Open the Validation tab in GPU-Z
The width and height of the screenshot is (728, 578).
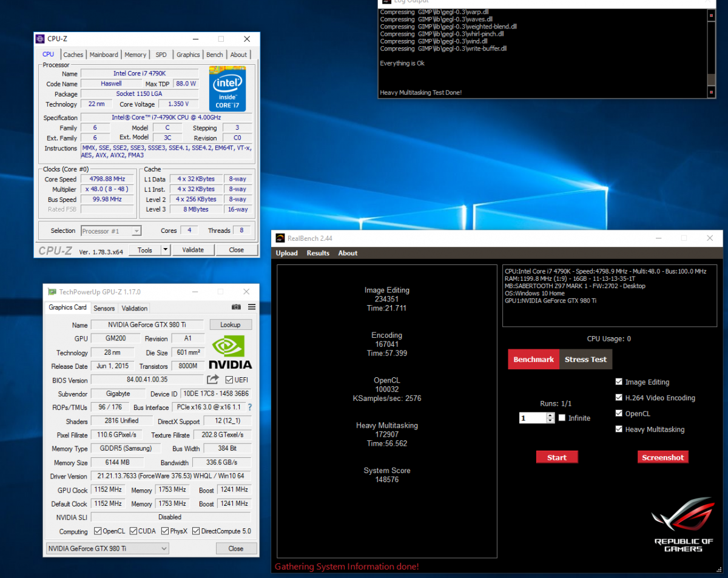(x=135, y=308)
